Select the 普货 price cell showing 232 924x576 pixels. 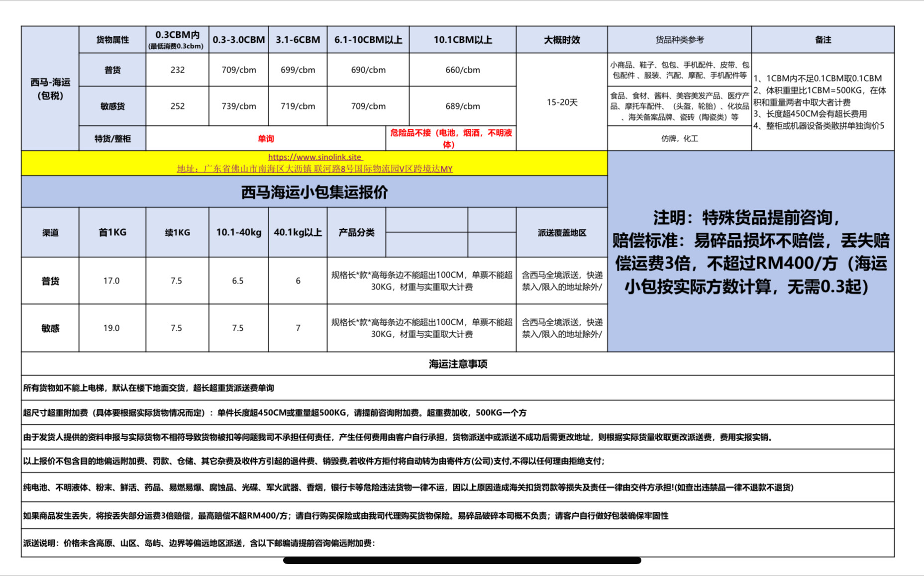(177, 70)
